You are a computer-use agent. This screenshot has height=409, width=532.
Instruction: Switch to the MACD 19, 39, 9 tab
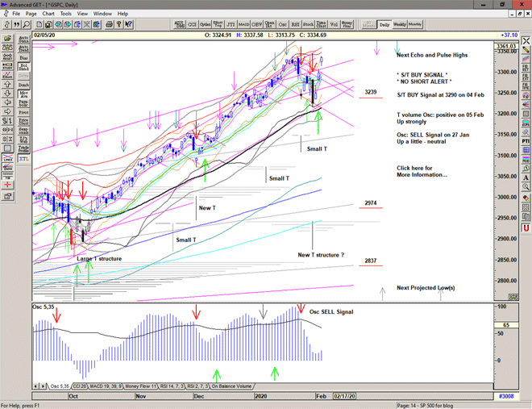click(106, 386)
